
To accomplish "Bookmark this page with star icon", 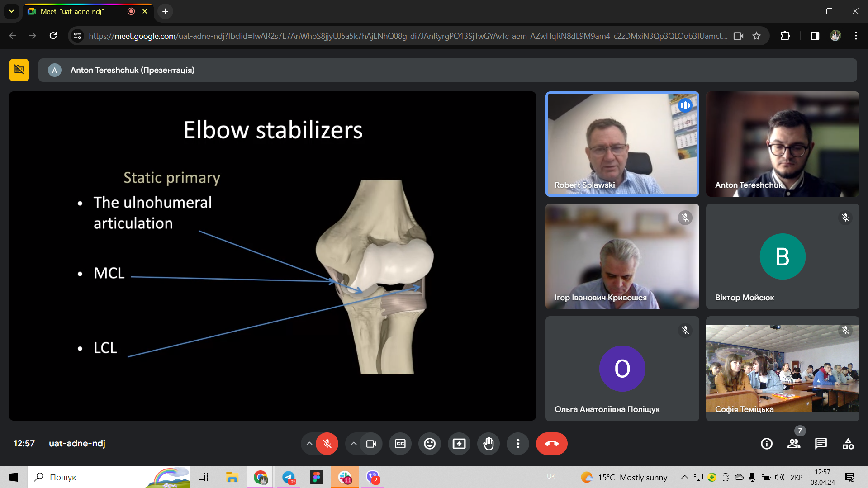I will (x=756, y=36).
